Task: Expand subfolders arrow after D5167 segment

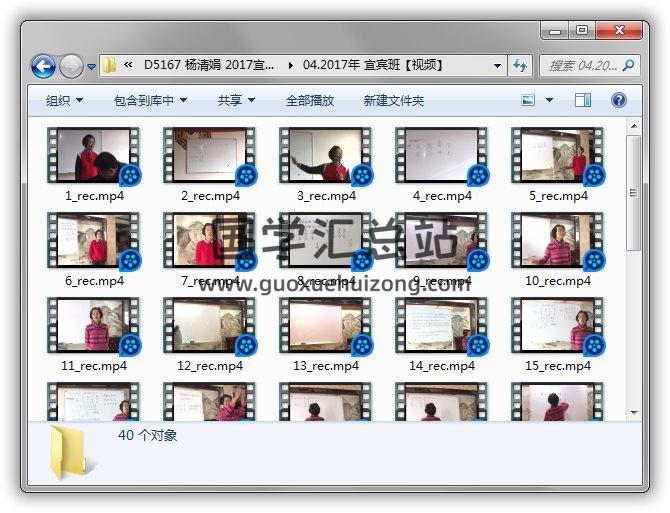Action: click(291, 65)
